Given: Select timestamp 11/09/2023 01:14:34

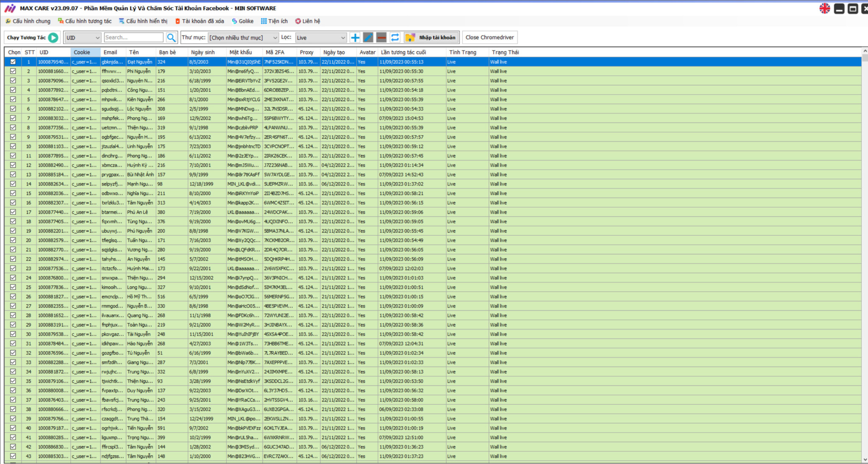Looking at the screenshot, I should coord(412,165).
